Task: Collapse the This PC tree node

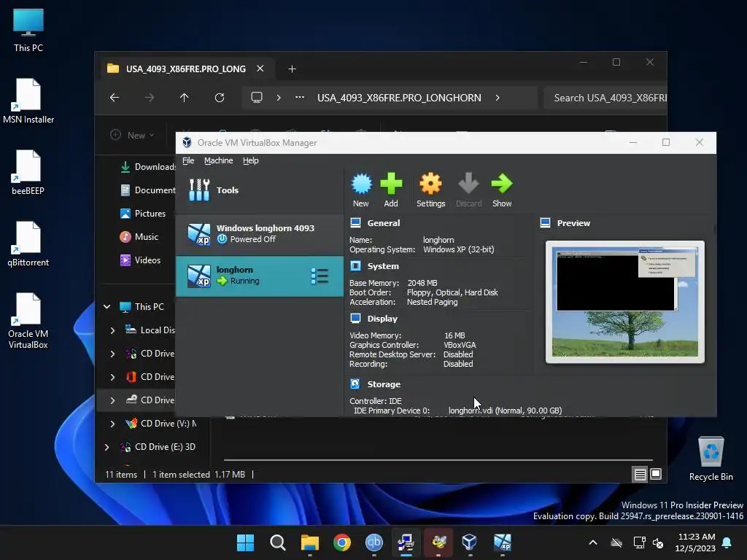Action: click(x=107, y=307)
